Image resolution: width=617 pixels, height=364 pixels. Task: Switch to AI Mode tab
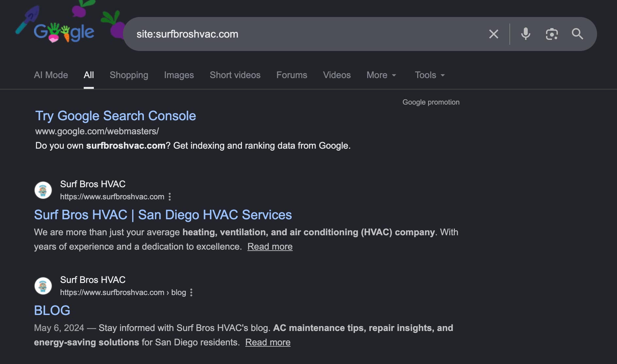click(51, 75)
